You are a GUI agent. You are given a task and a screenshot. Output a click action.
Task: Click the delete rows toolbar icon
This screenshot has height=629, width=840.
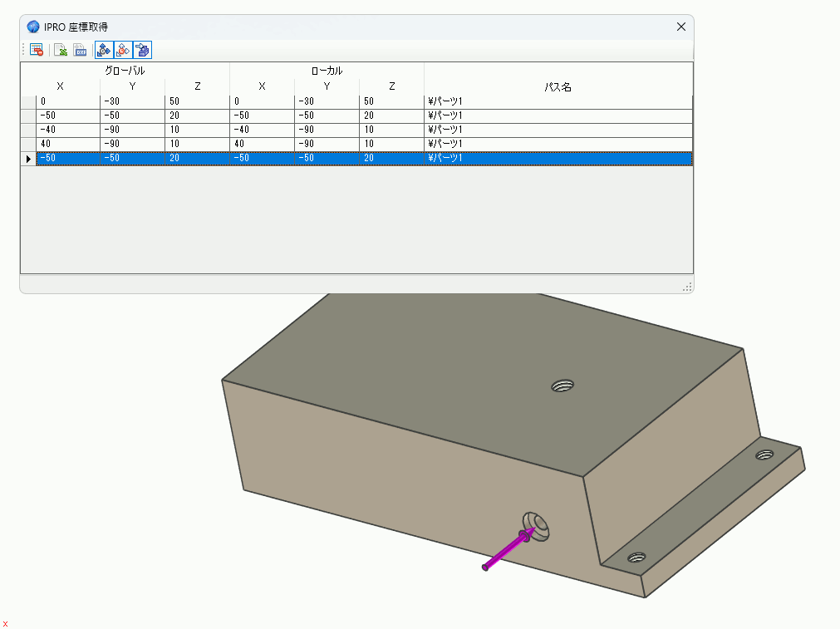click(37, 50)
